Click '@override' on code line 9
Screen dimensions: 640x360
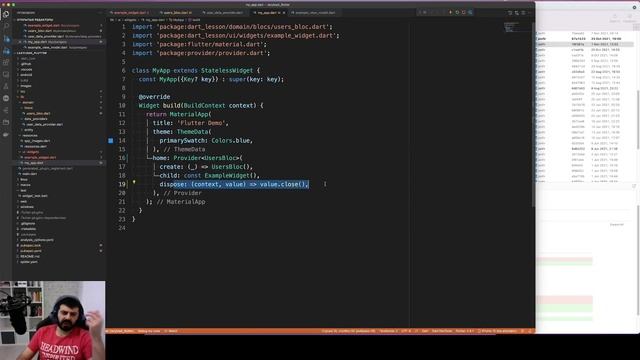tap(154, 97)
